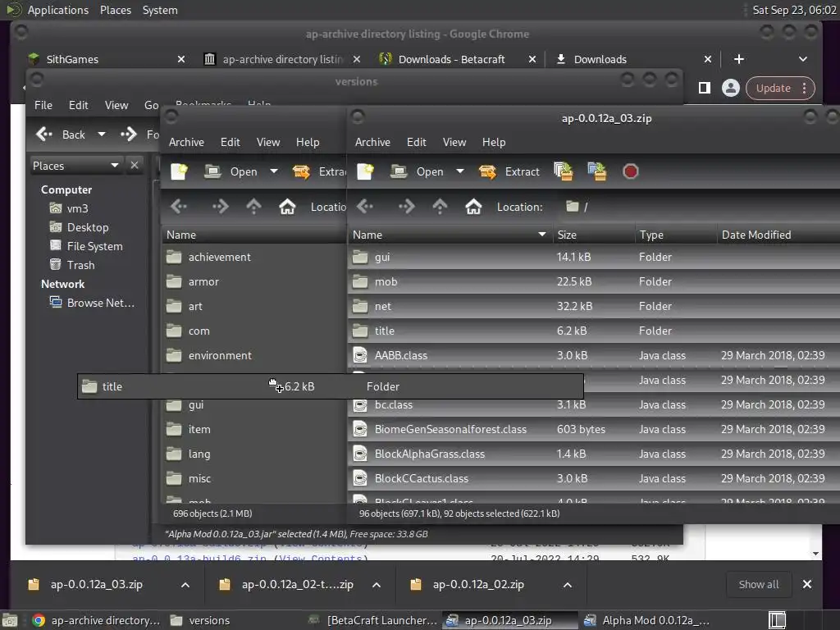The height and width of the screenshot is (630, 840).
Task: Toggle Name column sort arrow in archive list
Action: point(541,234)
